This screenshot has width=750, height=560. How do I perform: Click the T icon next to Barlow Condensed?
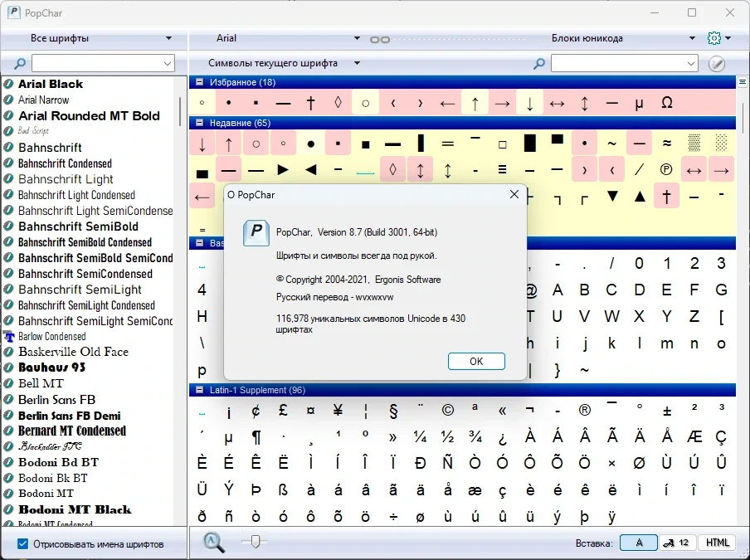[x=8, y=337]
